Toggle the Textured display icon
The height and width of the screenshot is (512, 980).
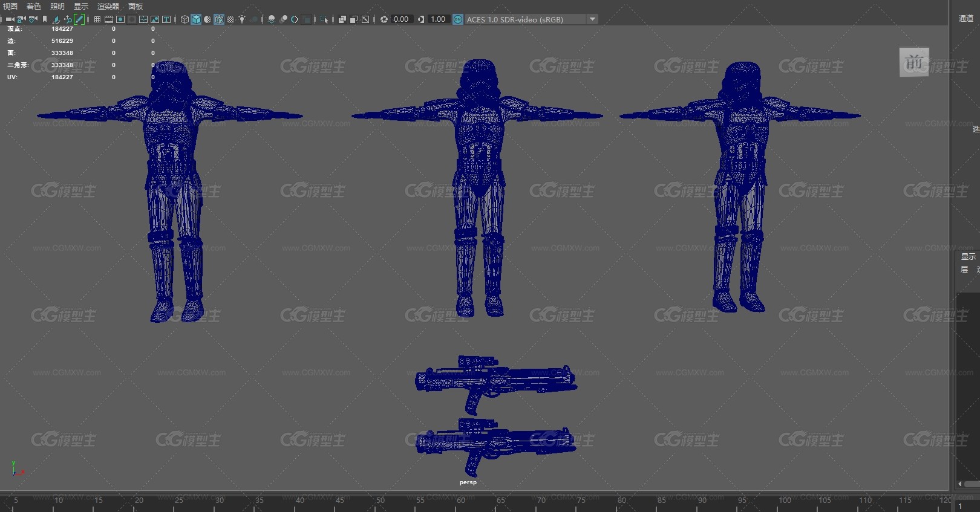point(230,19)
